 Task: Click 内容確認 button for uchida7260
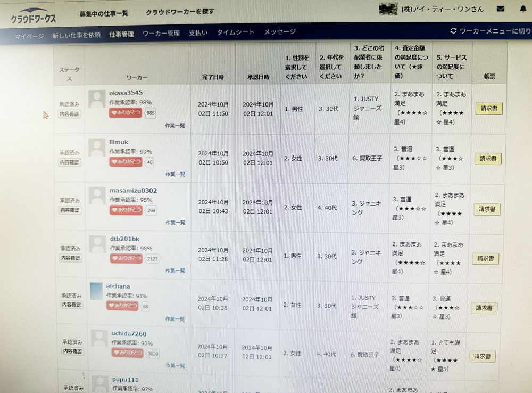coord(72,351)
